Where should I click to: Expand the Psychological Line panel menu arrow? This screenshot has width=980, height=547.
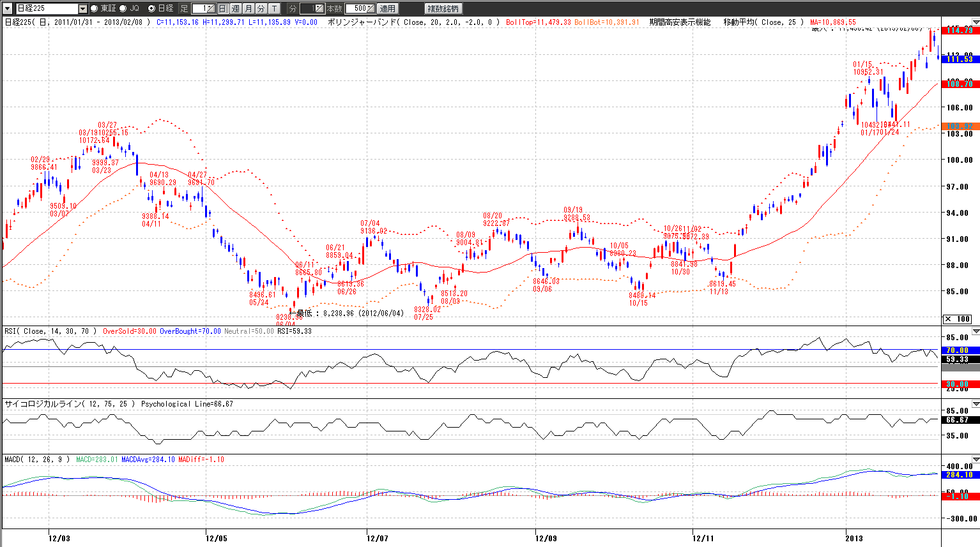coord(975,404)
